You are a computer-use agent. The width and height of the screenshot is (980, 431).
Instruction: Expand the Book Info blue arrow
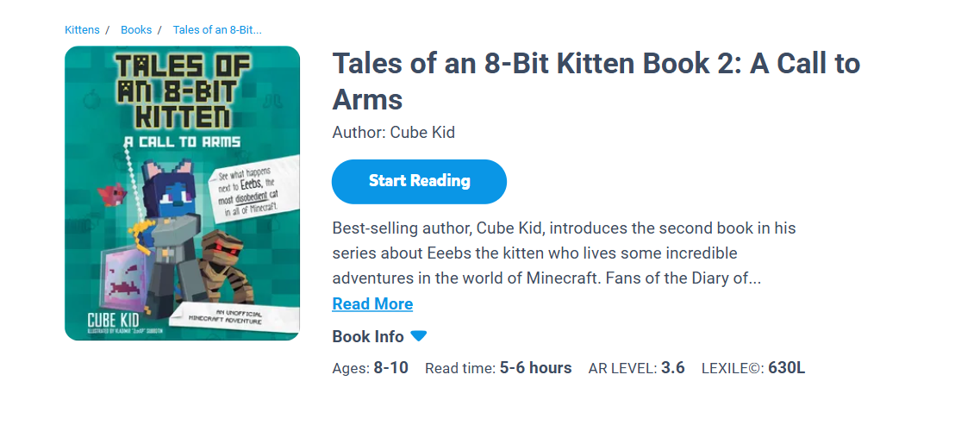click(419, 336)
